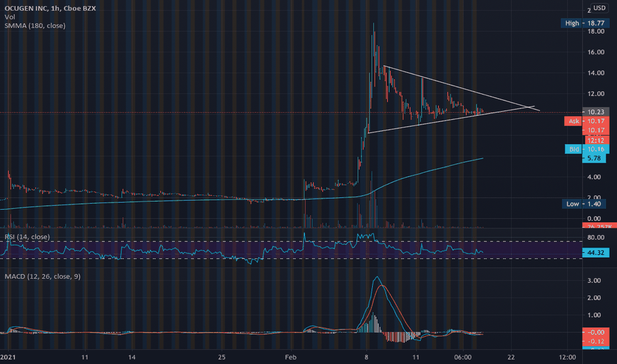Click the 14.00 price axis tick
The width and height of the screenshot is (617, 364).
coord(596,73)
